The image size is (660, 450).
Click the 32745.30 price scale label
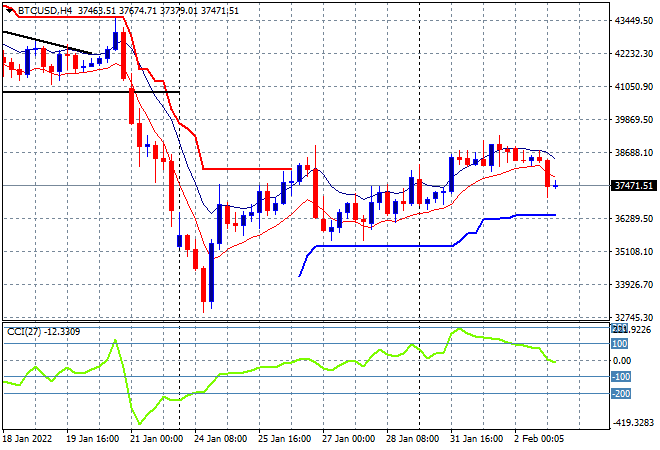(x=633, y=317)
